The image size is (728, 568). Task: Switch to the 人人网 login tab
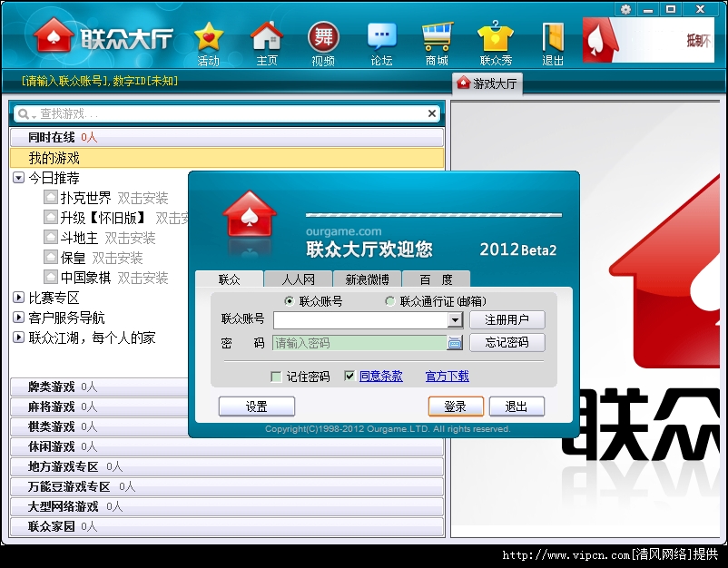click(298, 279)
